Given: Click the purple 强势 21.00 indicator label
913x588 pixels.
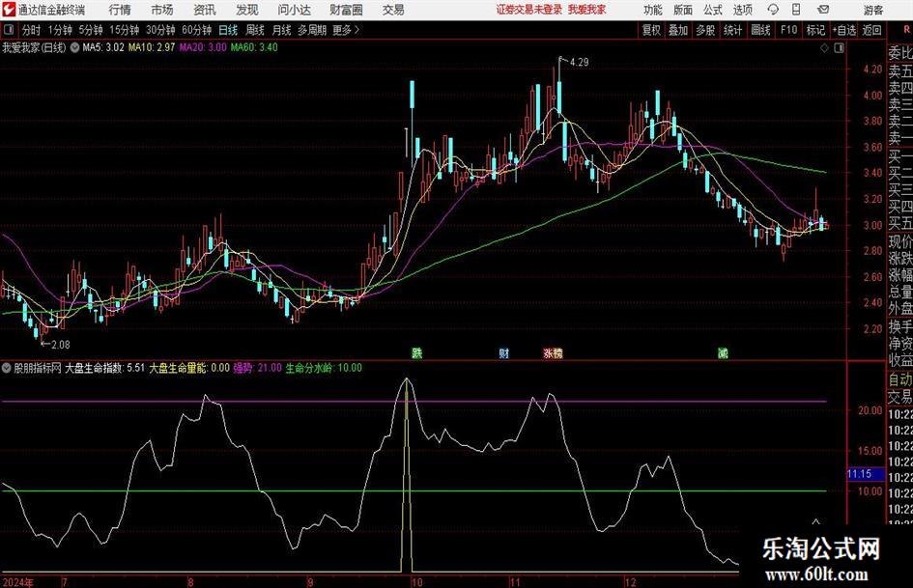Looking at the screenshot, I should [257, 368].
